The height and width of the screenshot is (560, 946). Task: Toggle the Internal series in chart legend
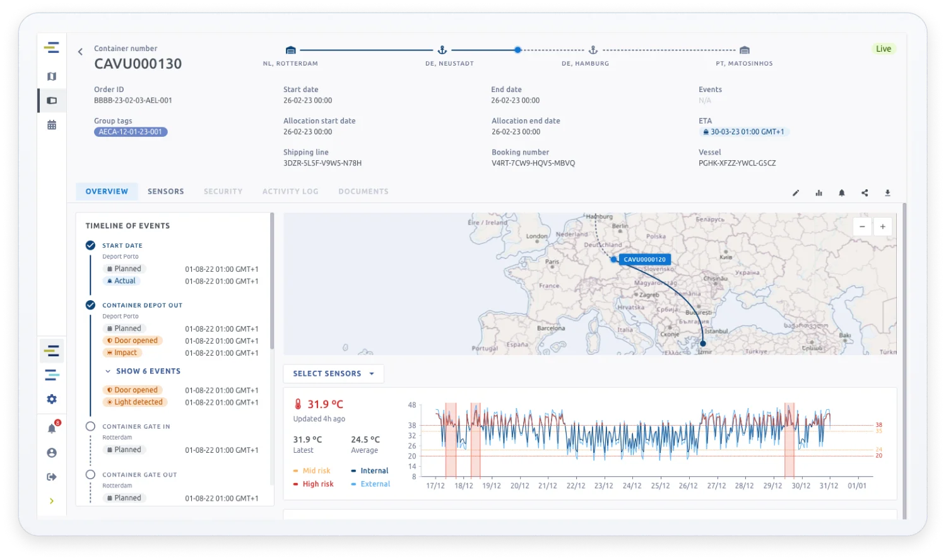(374, 471)
